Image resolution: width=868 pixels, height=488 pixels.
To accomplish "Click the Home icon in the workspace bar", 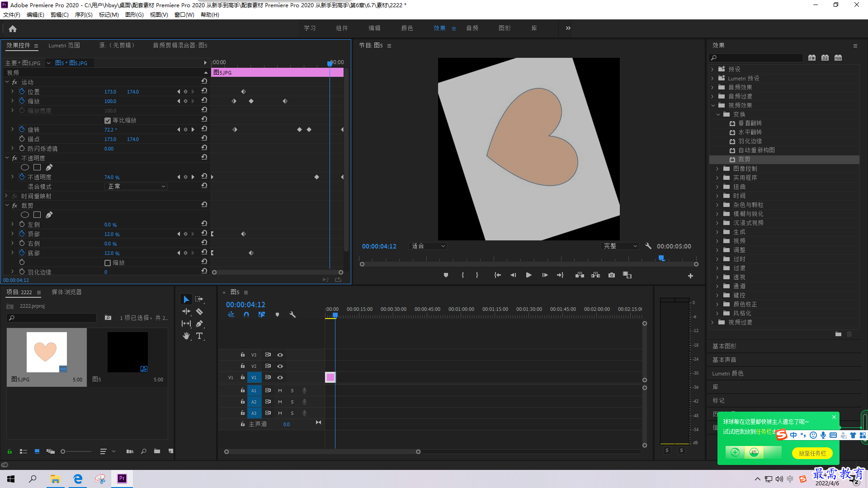I will [13, 28].
